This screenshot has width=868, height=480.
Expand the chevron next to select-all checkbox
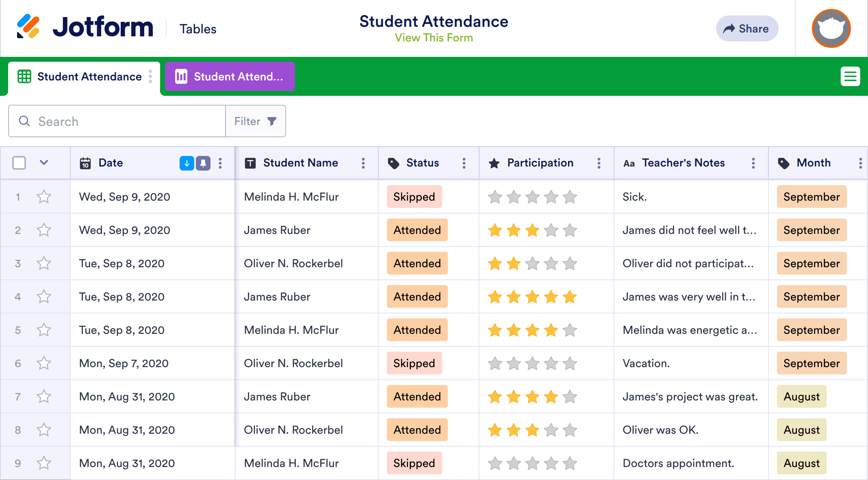(x=44, y=163)
